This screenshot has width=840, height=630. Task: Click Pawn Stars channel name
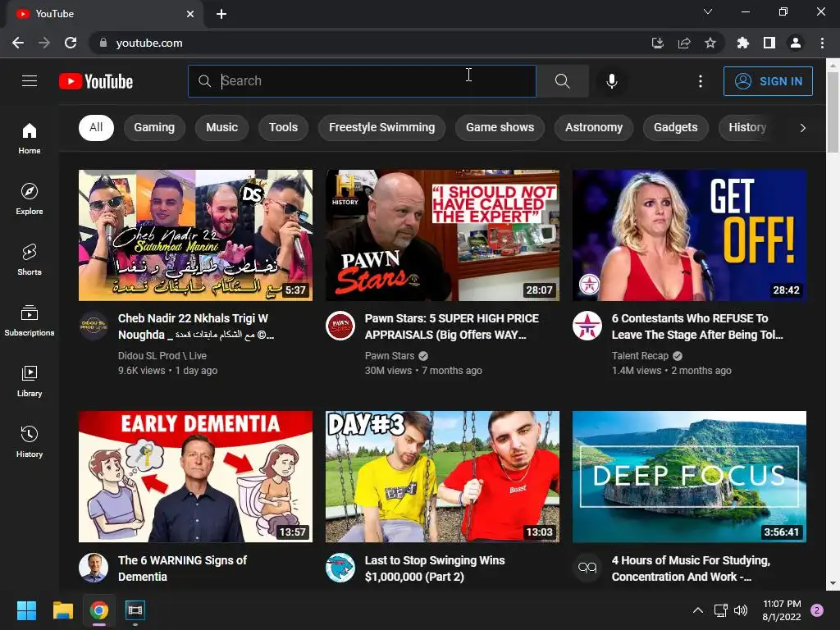[x=390, y=356]
